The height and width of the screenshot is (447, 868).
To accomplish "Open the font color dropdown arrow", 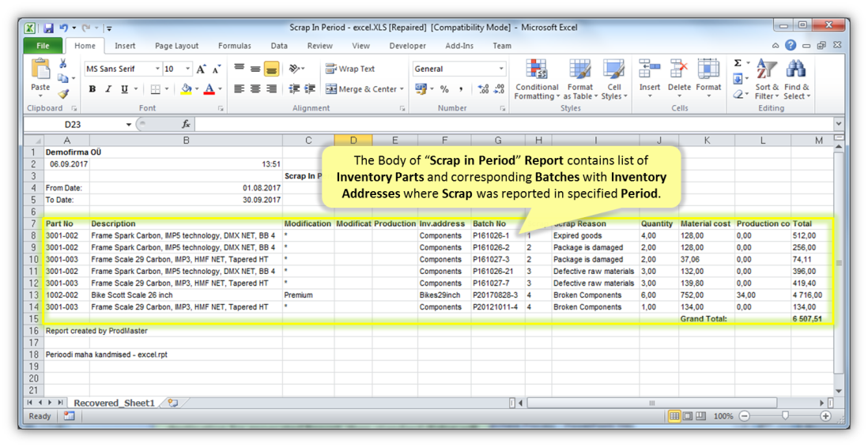I will tap(220, 89).
